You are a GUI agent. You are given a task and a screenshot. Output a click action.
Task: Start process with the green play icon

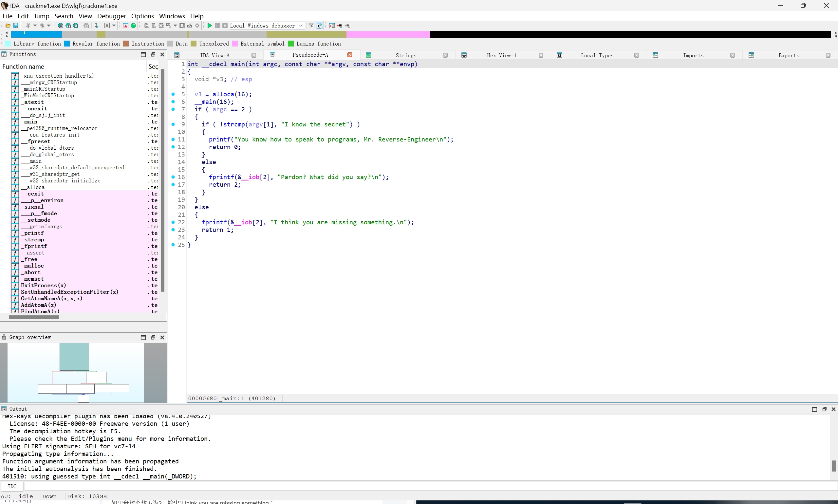(210, 26)
